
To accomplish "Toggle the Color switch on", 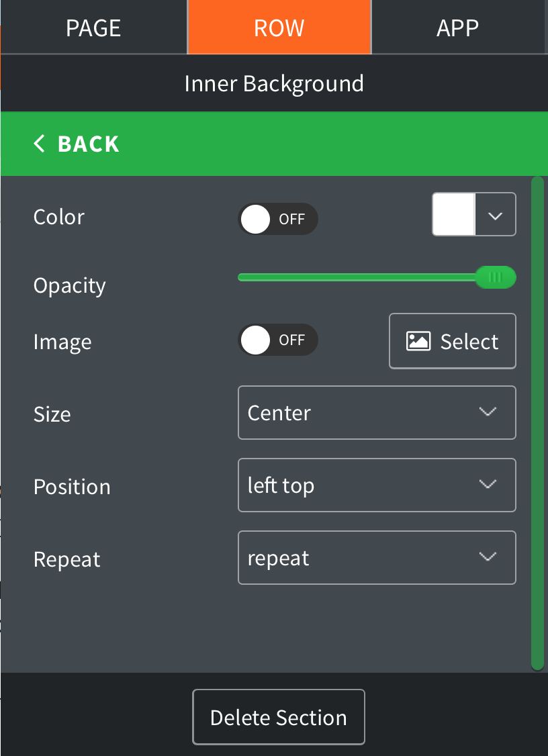I will point(278,219).
